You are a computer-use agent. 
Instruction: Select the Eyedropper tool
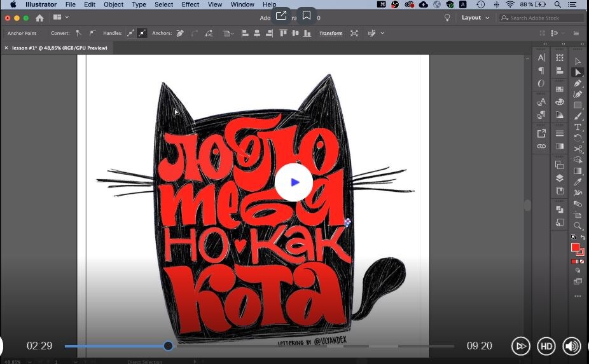coord(578,182)
